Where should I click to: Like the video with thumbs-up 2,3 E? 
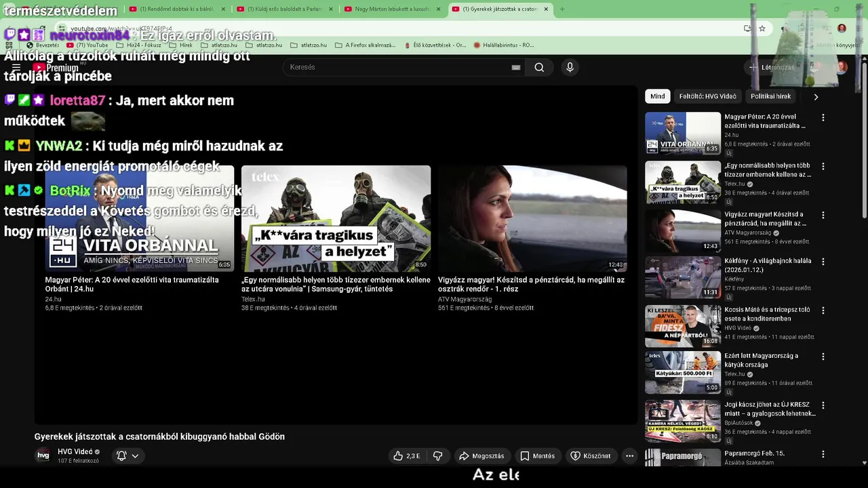pyautogui.click(x=407, y=456)
